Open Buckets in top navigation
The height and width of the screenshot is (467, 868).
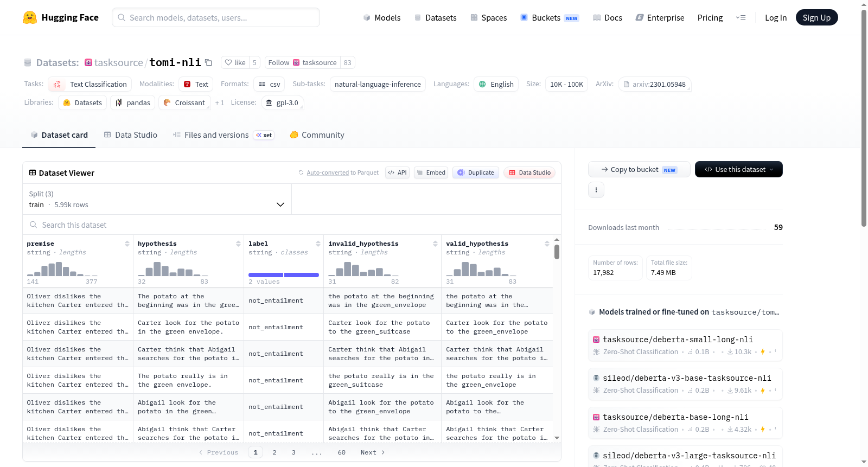click(550, 17)
